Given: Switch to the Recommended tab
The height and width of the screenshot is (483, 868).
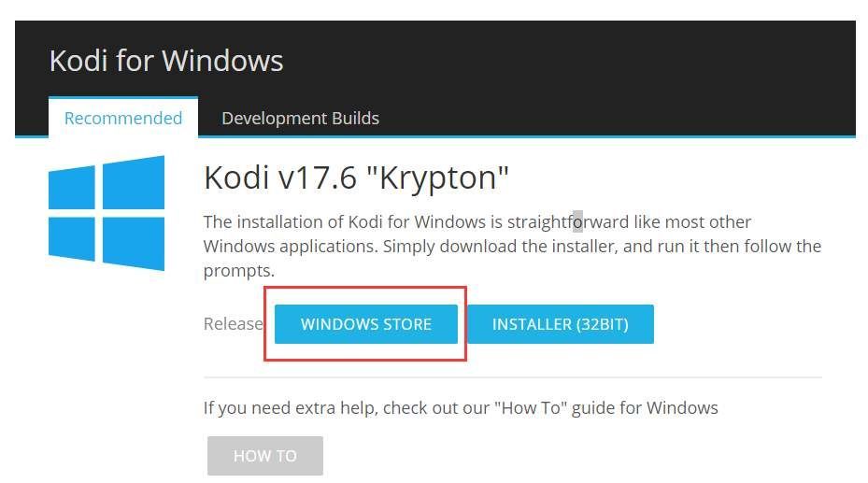Looking at the screenshot, I should point(123,118).
